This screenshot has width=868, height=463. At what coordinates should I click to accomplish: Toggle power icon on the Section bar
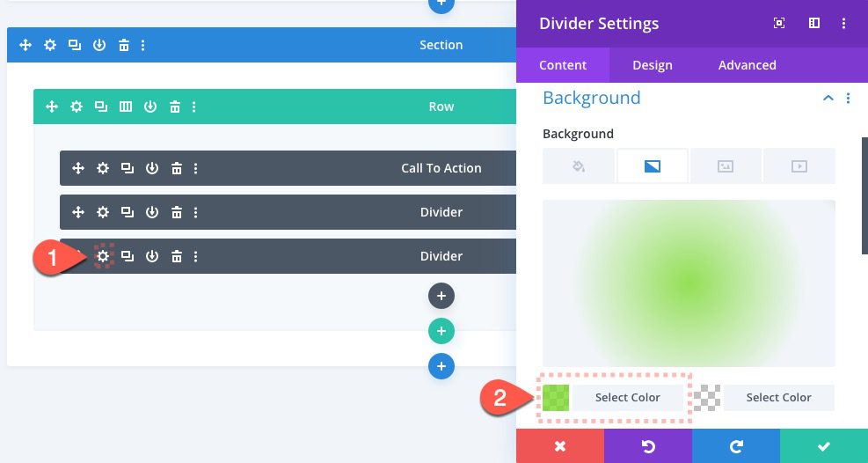tap(99, 45)
